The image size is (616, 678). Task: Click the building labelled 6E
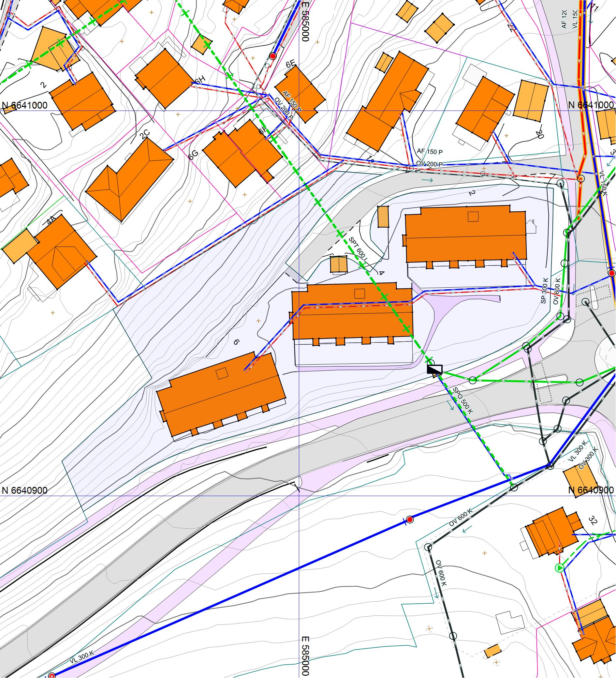point(300,94)
